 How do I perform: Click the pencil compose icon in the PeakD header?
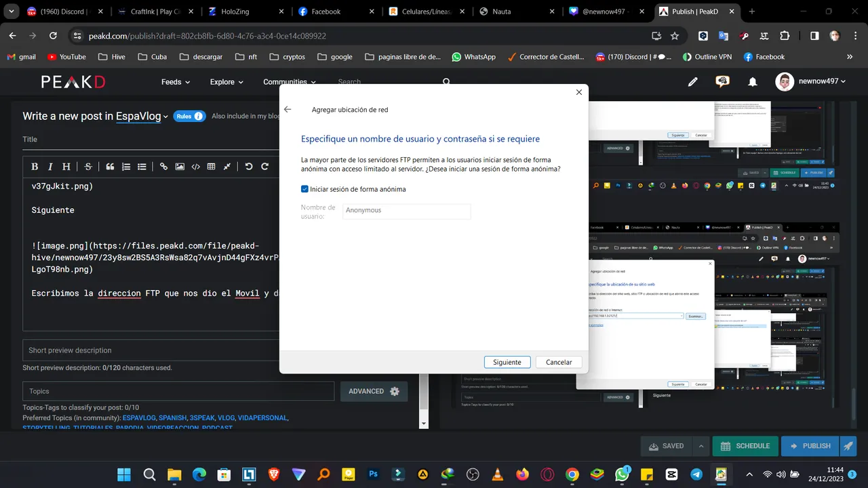pos(692,82)
